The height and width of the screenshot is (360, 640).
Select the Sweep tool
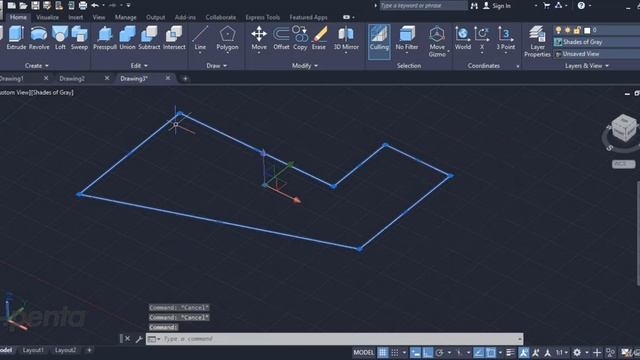(79, 38)
